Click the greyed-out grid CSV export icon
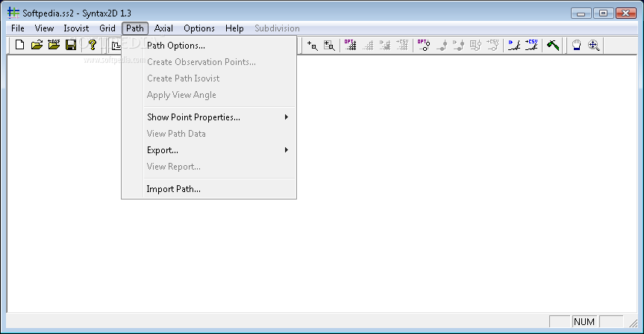644x334 pixels. pyautogui.click(x=402, y=46)
